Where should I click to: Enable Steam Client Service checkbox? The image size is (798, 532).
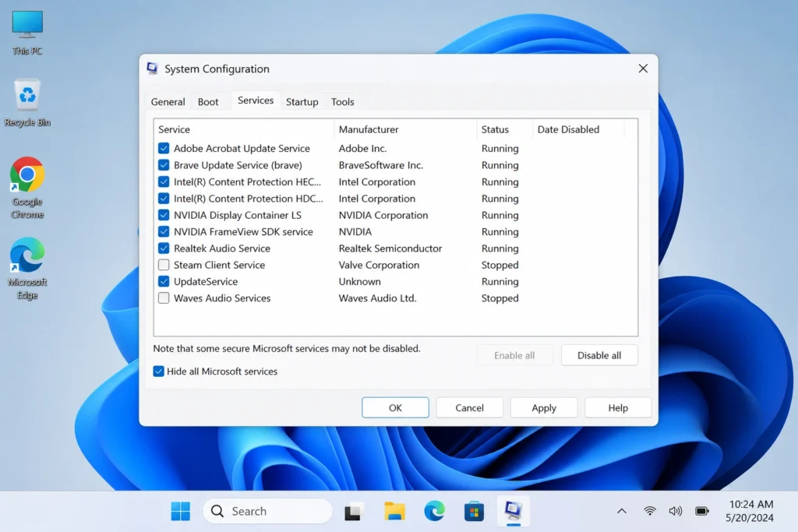point(164,265)
